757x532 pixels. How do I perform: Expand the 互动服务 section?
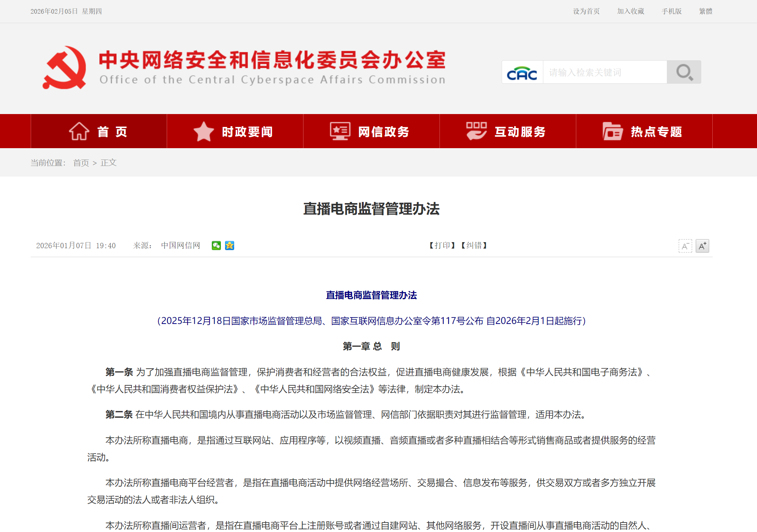[x=520, y=131]
